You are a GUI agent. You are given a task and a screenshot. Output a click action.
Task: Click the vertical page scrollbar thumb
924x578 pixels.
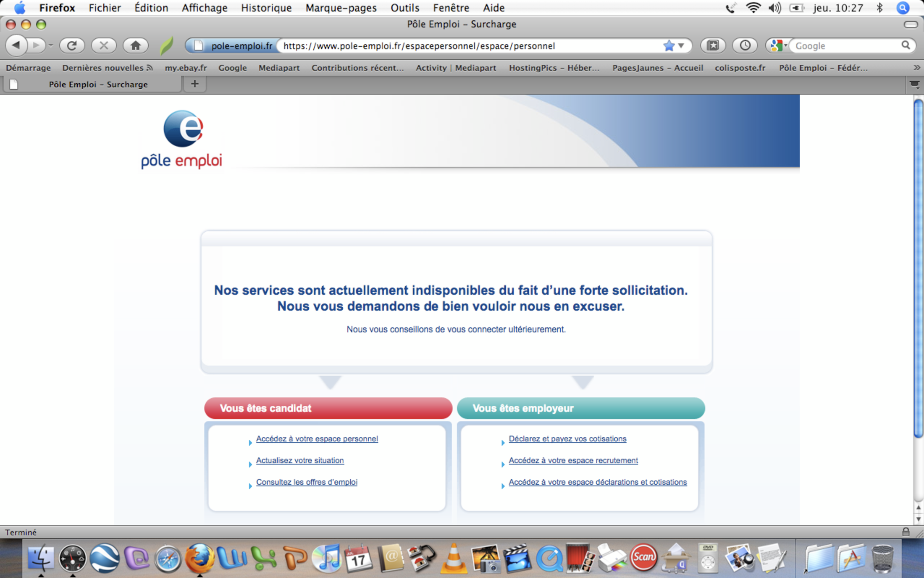click(919, 269)
